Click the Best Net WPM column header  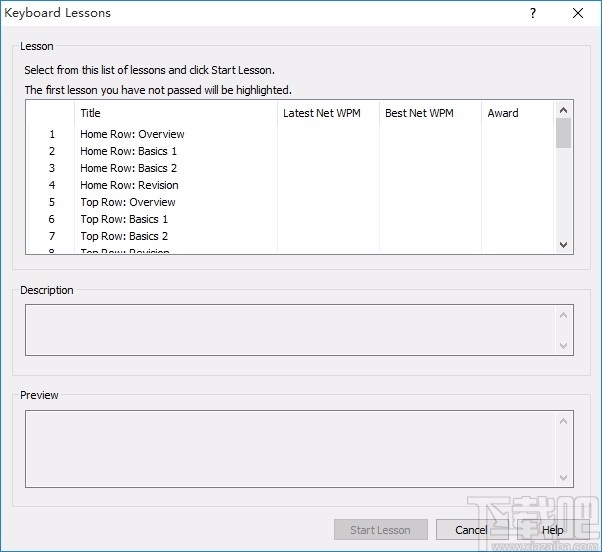pyautogui.click(x=430, y=113)
